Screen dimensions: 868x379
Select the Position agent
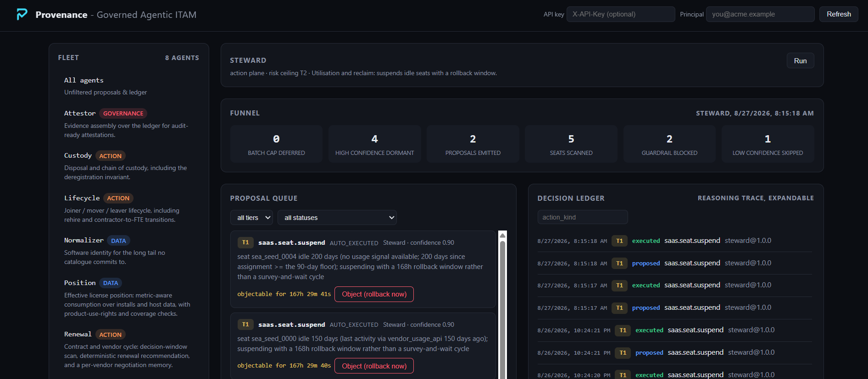tap(128, 298)
